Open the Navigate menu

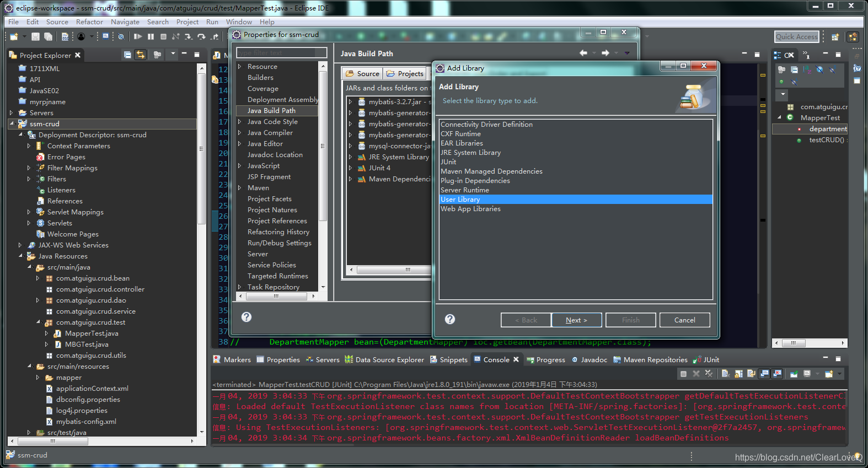tap(125, 21)
